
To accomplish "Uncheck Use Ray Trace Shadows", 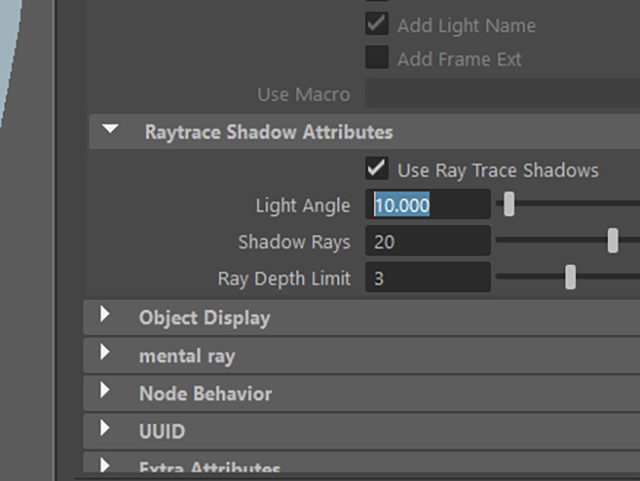I will coord(376,168).
